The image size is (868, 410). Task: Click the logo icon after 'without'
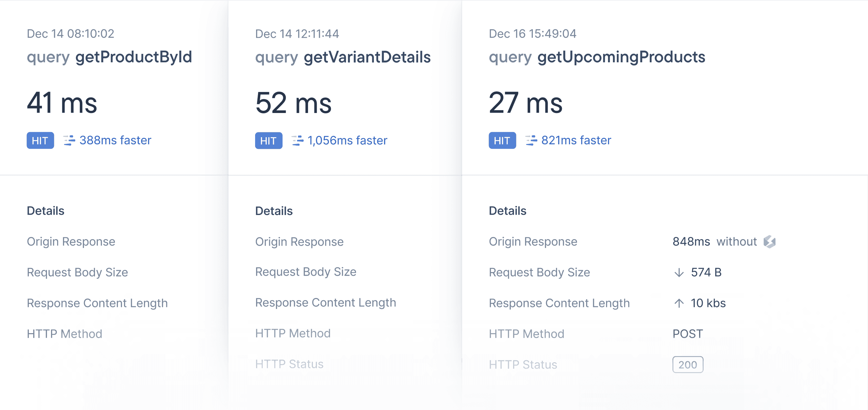[769, 241]
